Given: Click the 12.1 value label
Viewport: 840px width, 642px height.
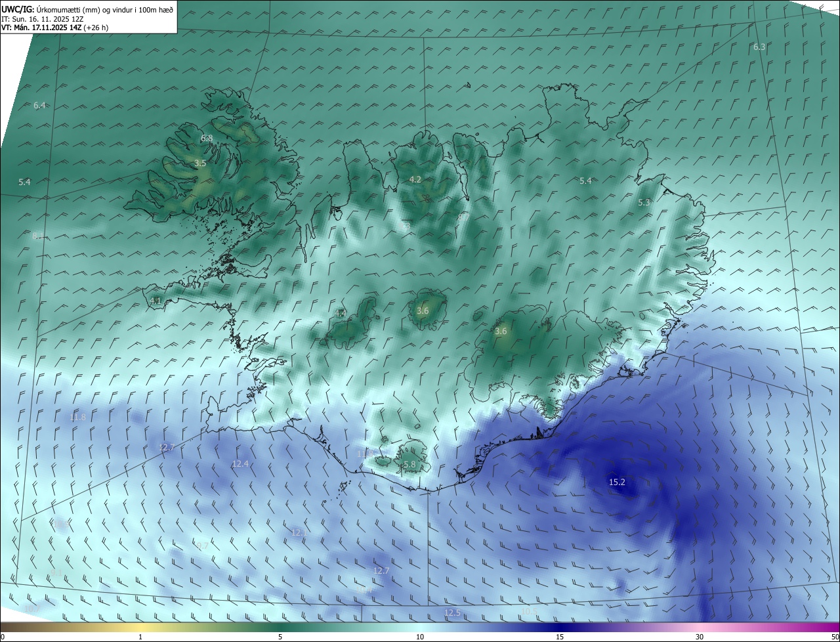Looking at the screenshot, I should (299, 532).
